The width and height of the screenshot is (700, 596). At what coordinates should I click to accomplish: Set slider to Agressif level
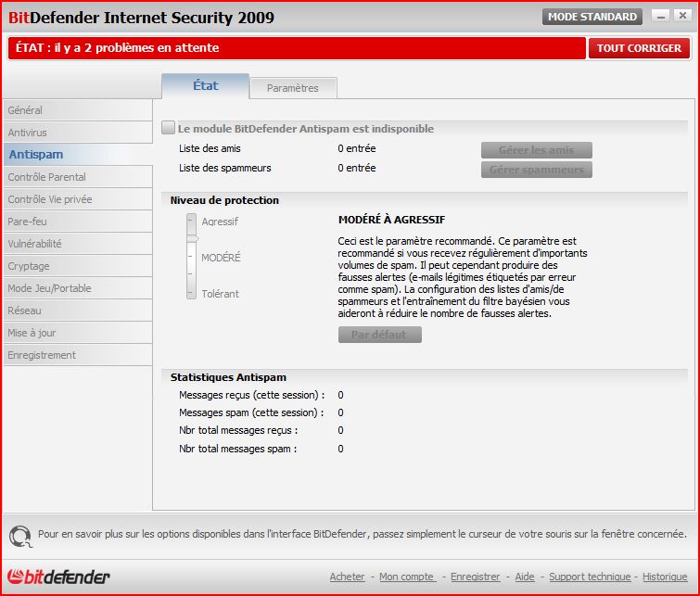tap(192, 221)
